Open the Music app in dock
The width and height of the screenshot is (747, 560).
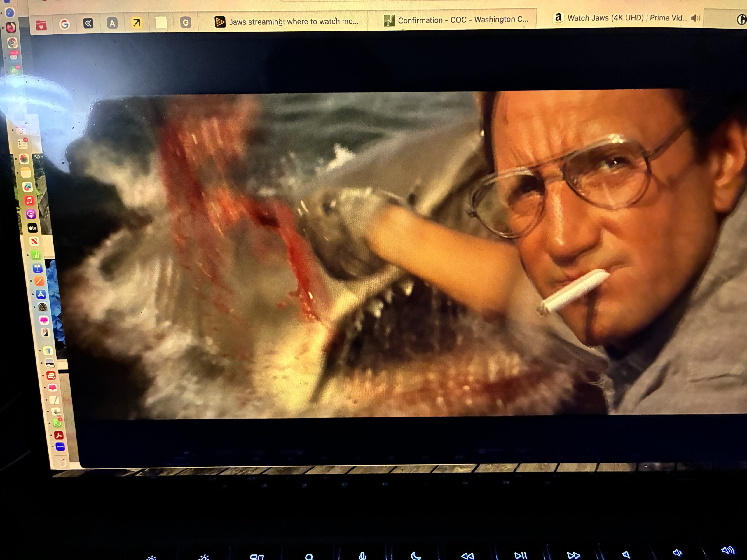[x=29, y=200]
